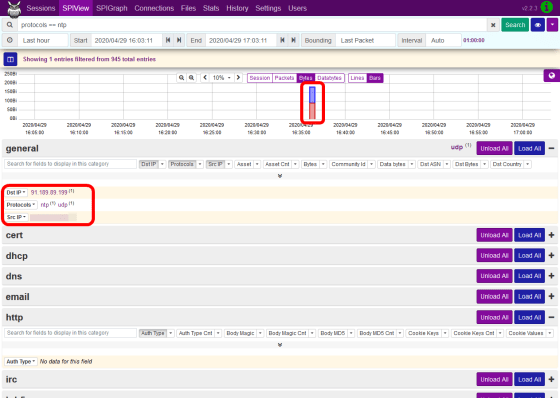Toggle Src IP field in general
The image size is (560, 398).
[x=215, y=164]
